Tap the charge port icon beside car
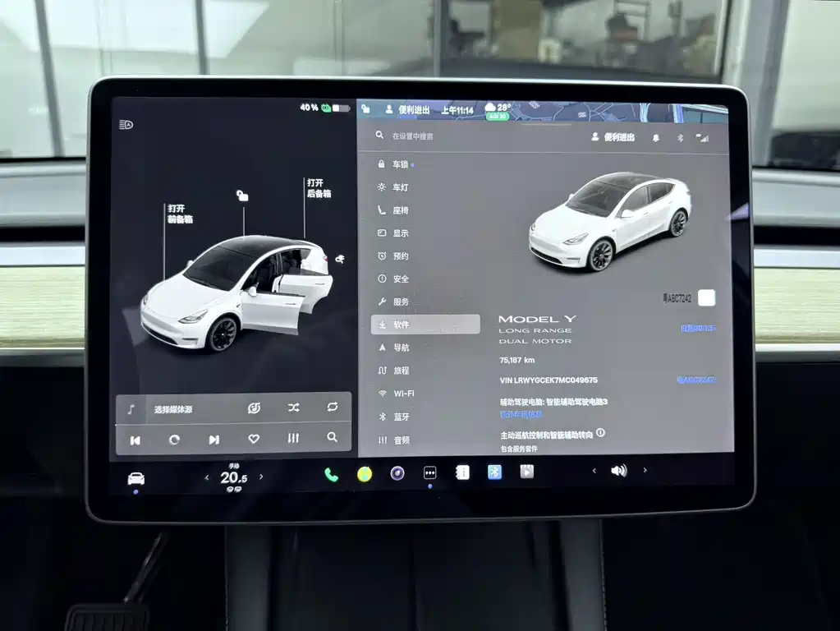This screenshot has width=840, height=631. point(340,260)
